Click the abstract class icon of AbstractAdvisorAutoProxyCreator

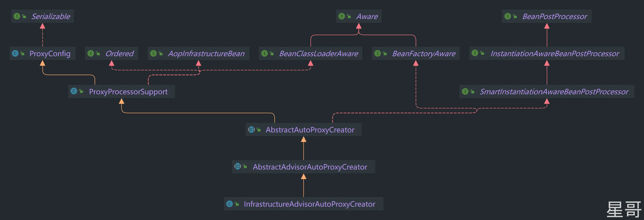[237, 166]
